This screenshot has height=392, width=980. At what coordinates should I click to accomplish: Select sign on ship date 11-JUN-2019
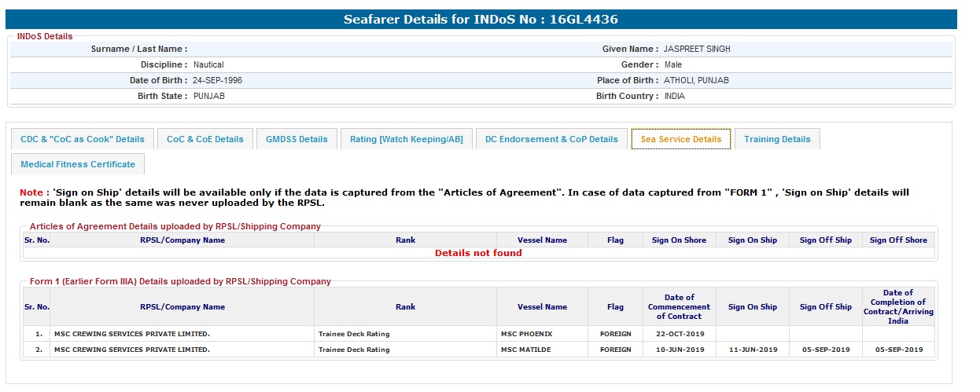tap(753, 350)
